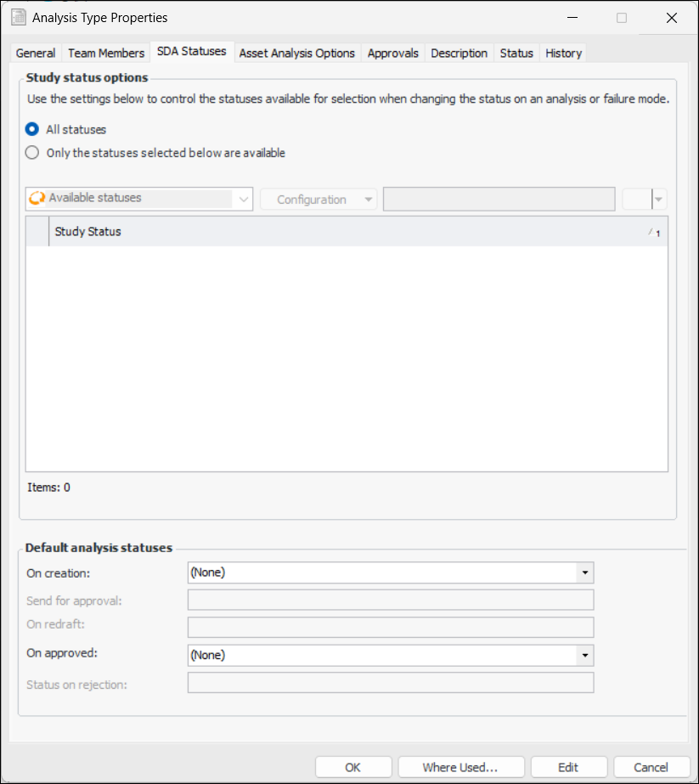699x784 pixels.
Task: Click the search field next to Configuration
Action: 499,199
